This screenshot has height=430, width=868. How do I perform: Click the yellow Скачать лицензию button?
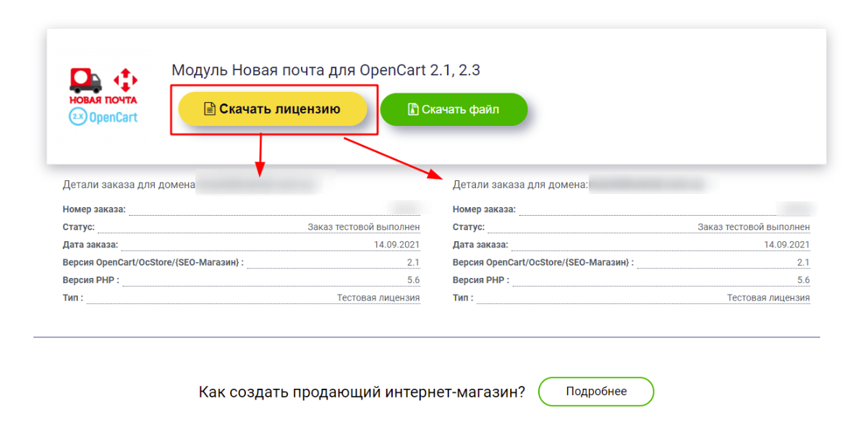273,109
